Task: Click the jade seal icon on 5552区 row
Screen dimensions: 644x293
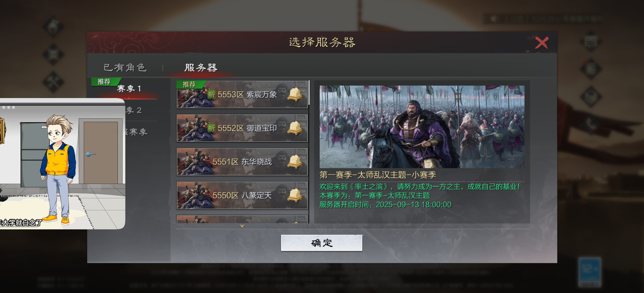Action: click(295, 128)
